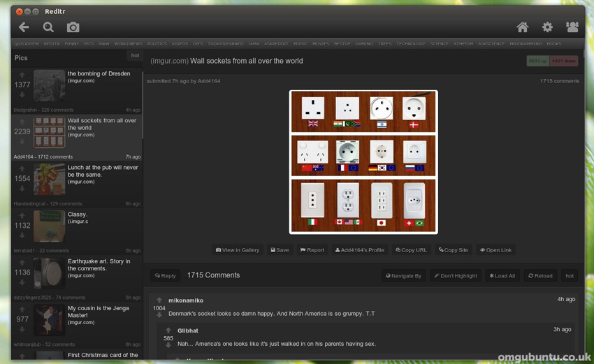Click the Copy URL button

pos(411,250)
